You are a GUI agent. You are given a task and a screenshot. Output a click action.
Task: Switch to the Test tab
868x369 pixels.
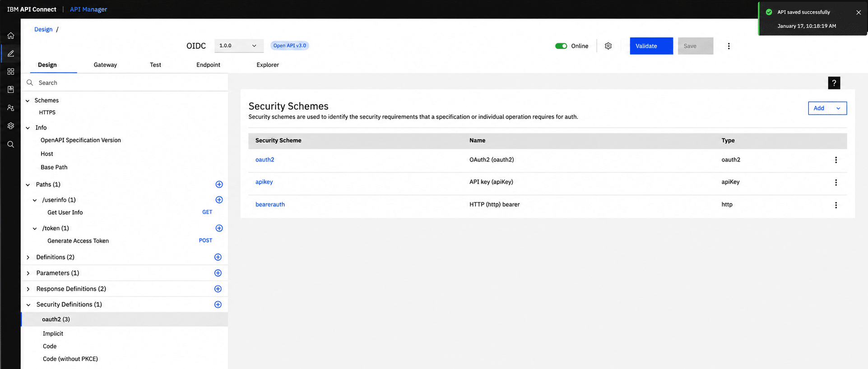click(x=155, y=65)
